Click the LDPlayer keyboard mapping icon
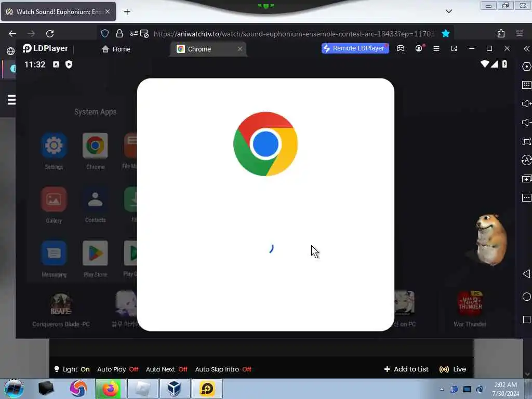This screenshot has height=399, width=532. tap(526, 85)
